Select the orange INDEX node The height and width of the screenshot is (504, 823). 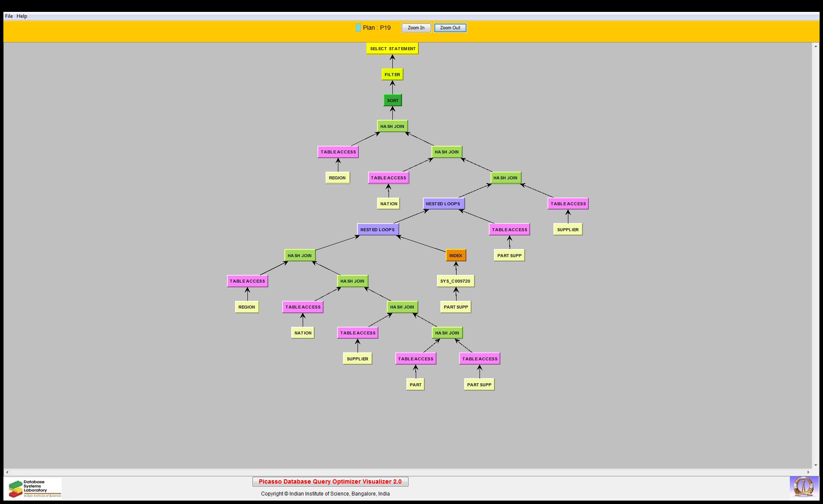tap(456, 255)
